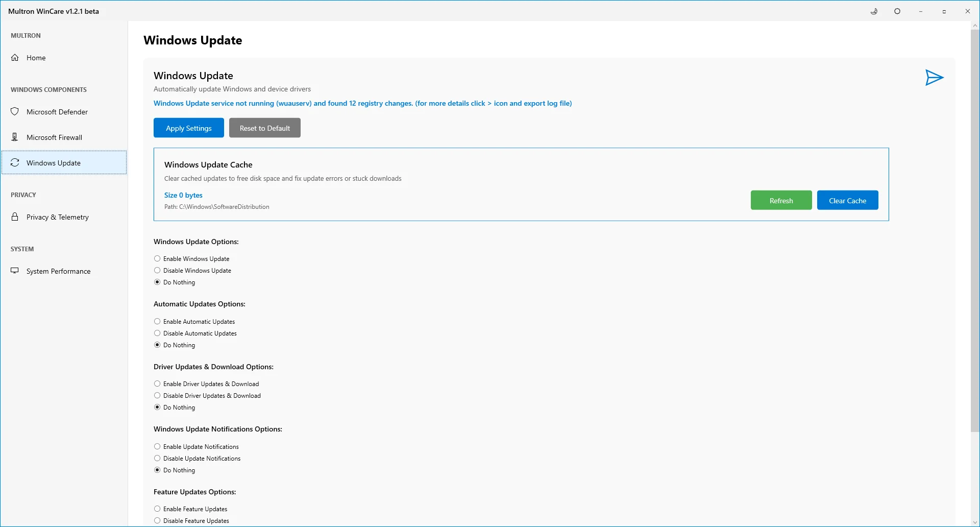
Task: Click the Microsoft Firewall sidebar icon
Action: point(15,137)
